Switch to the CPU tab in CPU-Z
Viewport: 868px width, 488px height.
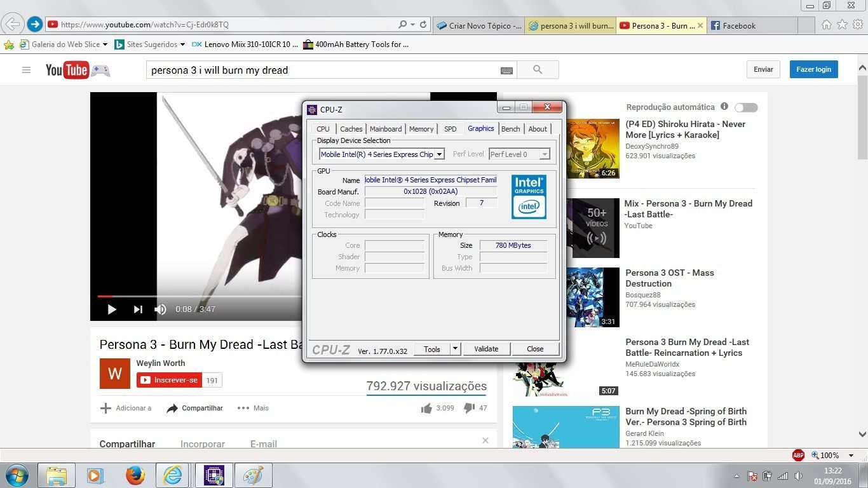point(323,129)
